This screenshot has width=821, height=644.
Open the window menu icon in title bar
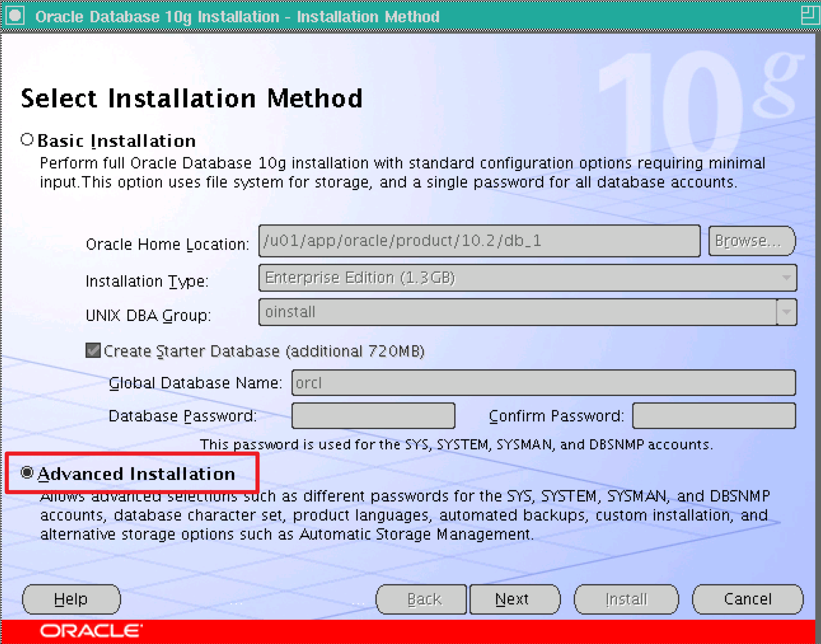coord(15,15)
